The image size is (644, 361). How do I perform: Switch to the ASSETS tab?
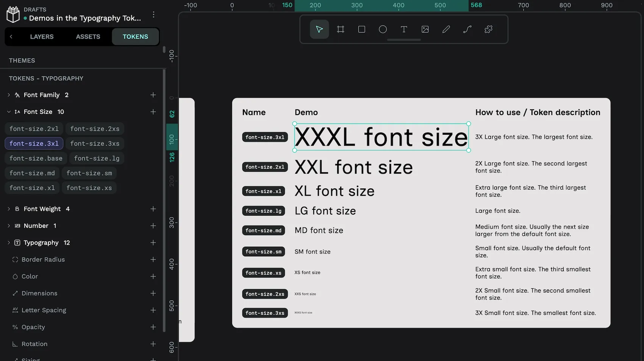[88, 36]
